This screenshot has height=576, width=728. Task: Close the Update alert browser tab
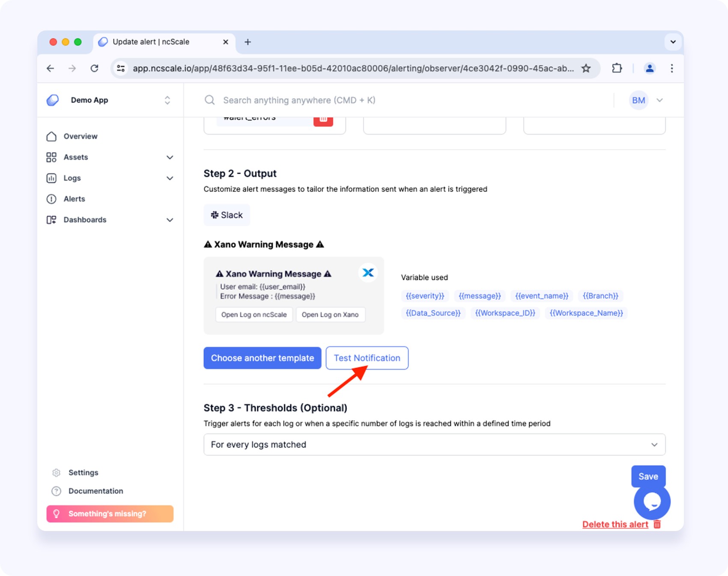tap(226, 42)
